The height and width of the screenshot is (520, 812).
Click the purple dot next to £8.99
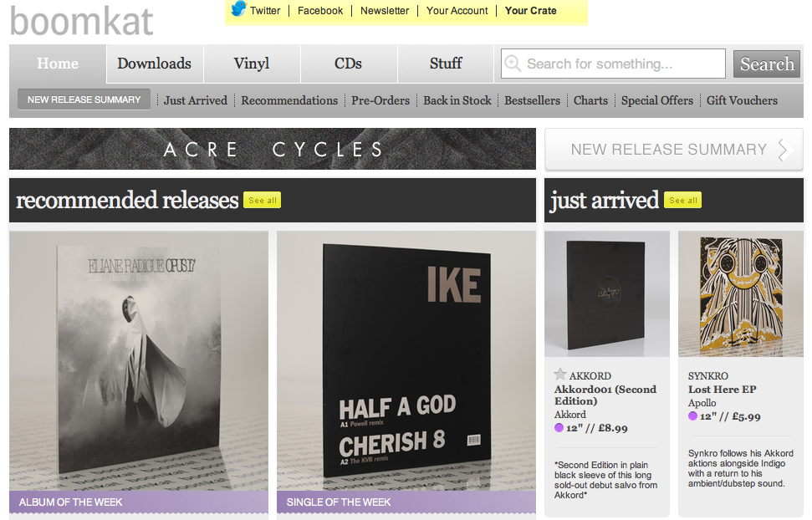pyautogui.click(x=559, y=428)
